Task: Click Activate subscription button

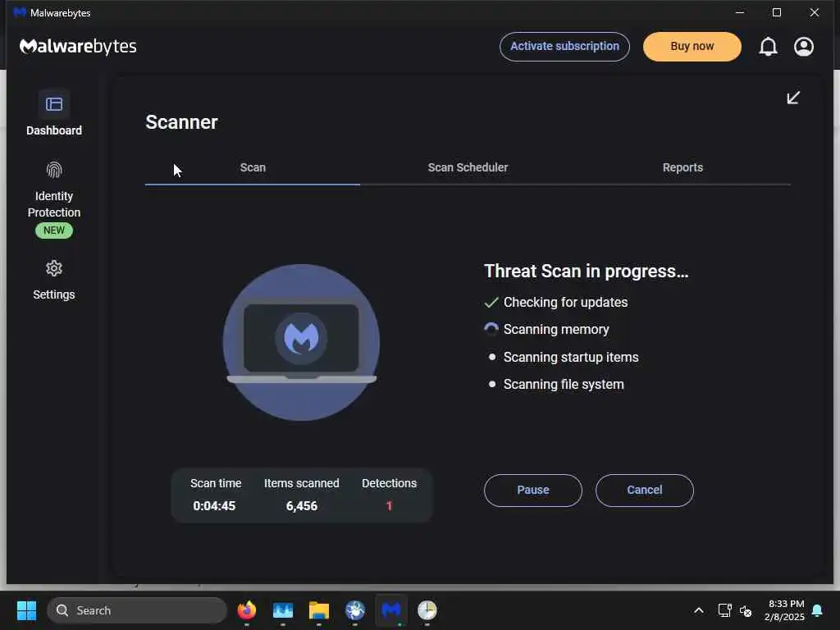Action: pos(564,47)
